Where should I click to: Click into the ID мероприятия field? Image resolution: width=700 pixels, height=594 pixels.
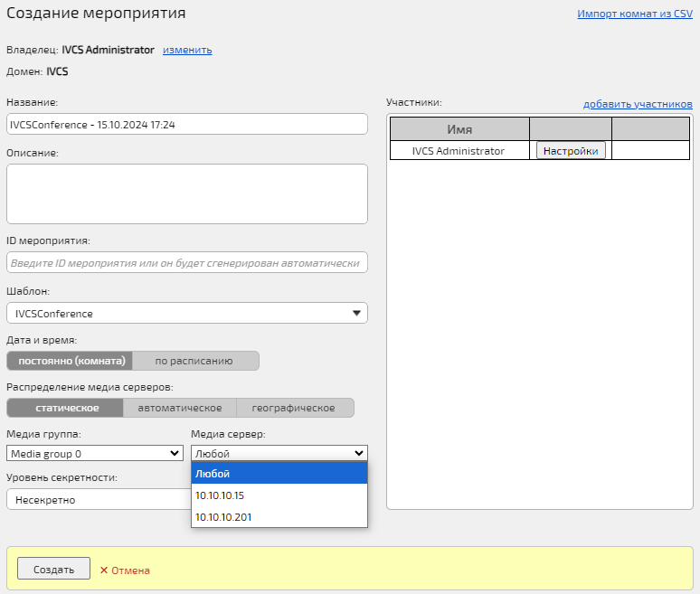point(186,262)
